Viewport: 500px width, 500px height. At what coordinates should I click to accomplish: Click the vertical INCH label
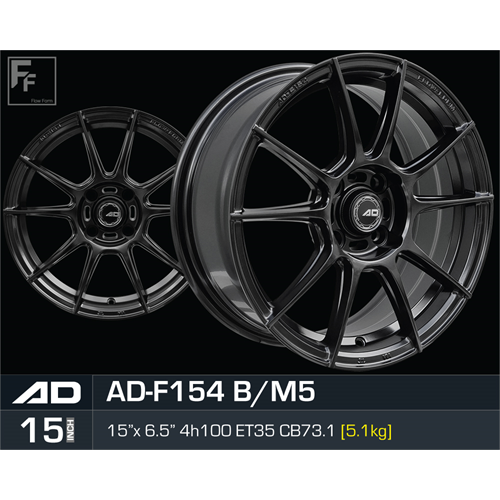pos(70,430)
